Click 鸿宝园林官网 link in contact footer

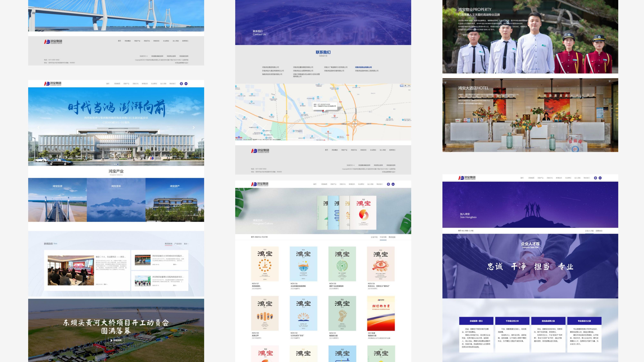pyautogui.click(x=391, y=165)
